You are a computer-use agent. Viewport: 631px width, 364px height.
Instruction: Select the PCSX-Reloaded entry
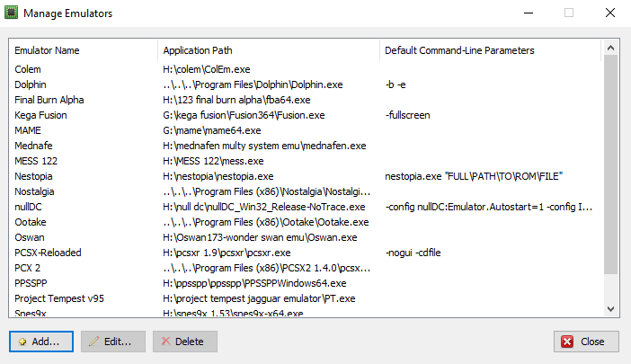306,253
